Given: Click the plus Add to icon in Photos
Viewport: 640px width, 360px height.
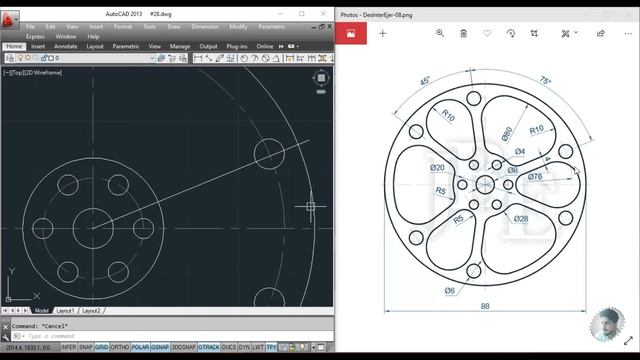Looking at the screenshot, I should point(382,33).
